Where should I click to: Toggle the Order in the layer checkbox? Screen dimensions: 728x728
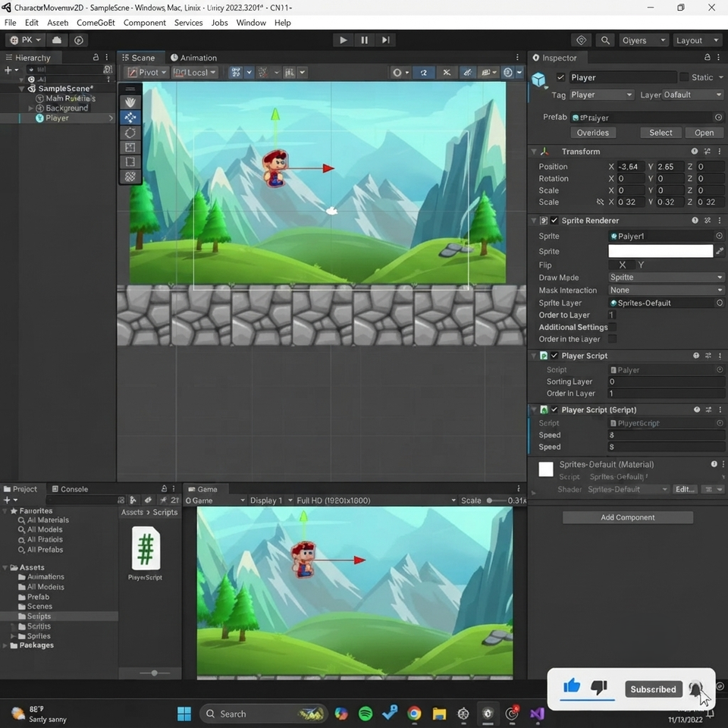click(x=613, y=339)
